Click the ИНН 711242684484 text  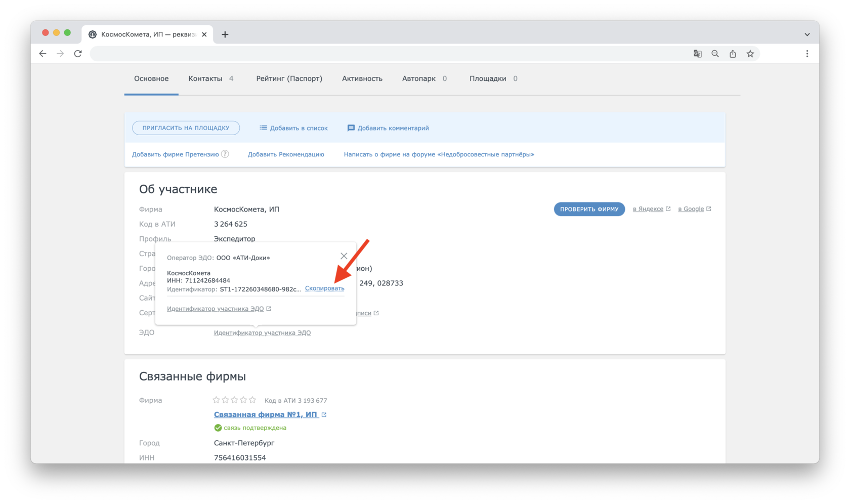pos(198,280)
